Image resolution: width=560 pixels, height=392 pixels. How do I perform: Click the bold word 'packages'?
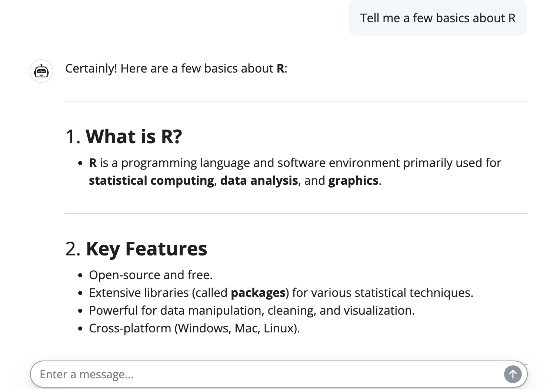[x=258, y=293]
